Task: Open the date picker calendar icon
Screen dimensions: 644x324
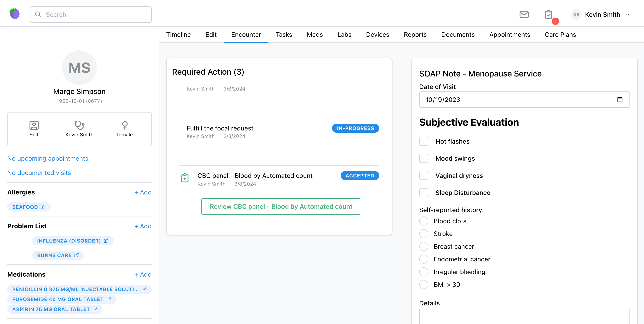Action: pos(619,99)
